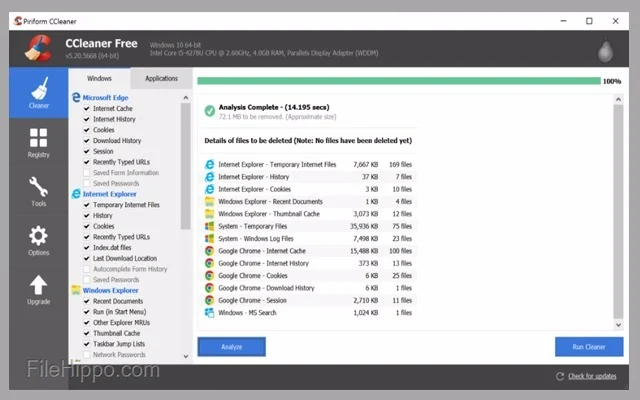The height and width of the screenshot is (400, 640).
Task: Click the icon of Internet Explorer - History result
Action: point(209,177)
